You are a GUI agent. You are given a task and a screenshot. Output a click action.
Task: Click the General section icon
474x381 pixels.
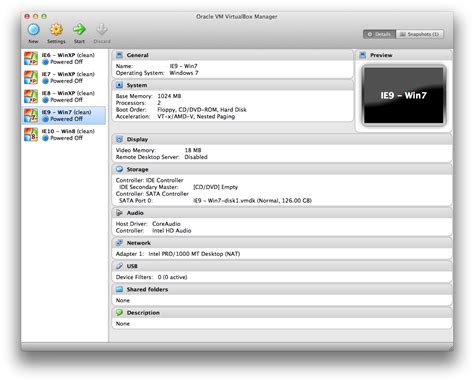coord(119,55)
